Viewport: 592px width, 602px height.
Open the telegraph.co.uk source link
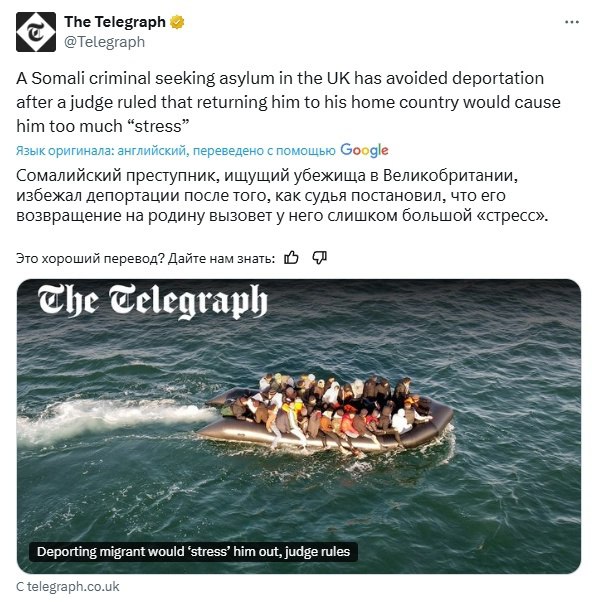(68, 587)
